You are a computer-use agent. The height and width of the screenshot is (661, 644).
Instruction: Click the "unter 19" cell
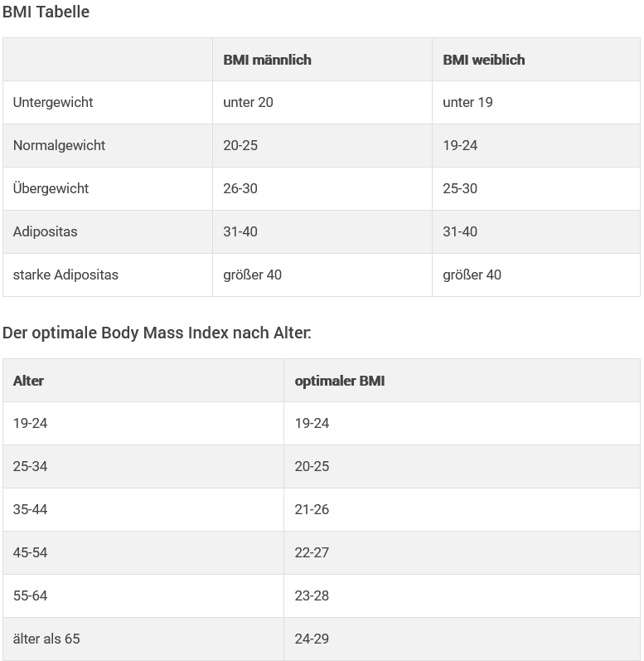pos(467,103)
